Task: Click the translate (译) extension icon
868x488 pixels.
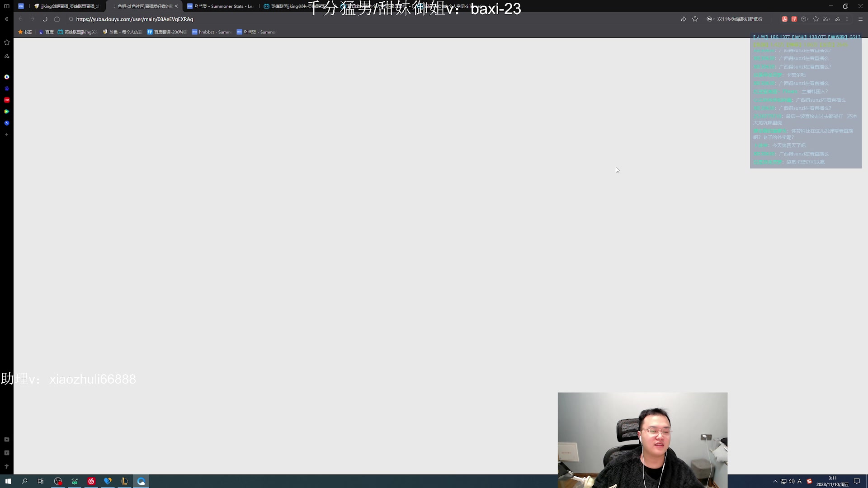Action: coord(794,19)
